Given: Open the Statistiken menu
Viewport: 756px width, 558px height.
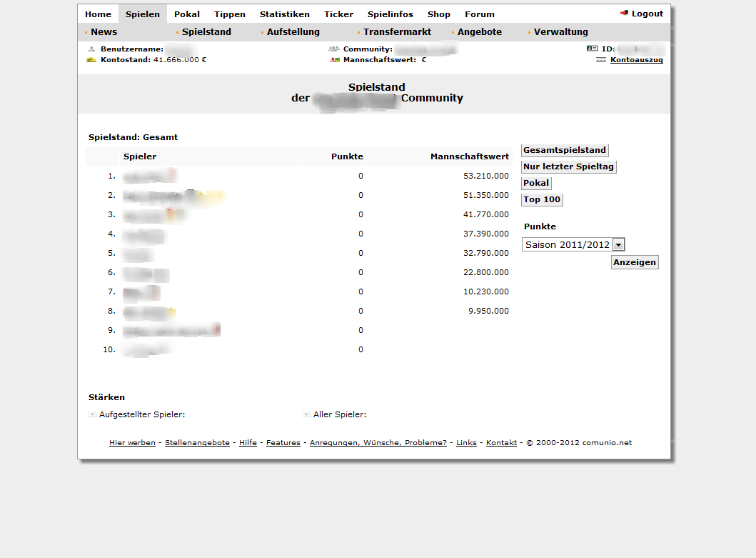Looking at the screenshot, I should pyautogui.click(x=284, y=14).
